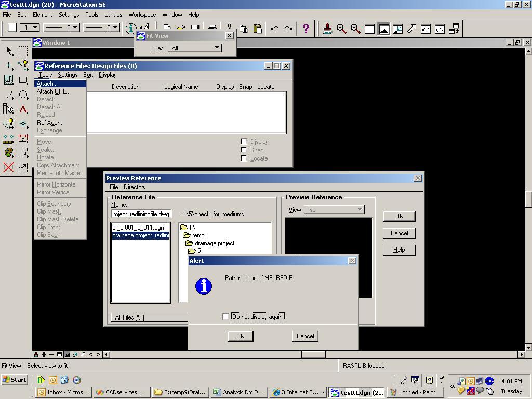Switch to untitled - Paint taskbar button
This screenshot has height=399, width=532.
click(x=415, y=392)
